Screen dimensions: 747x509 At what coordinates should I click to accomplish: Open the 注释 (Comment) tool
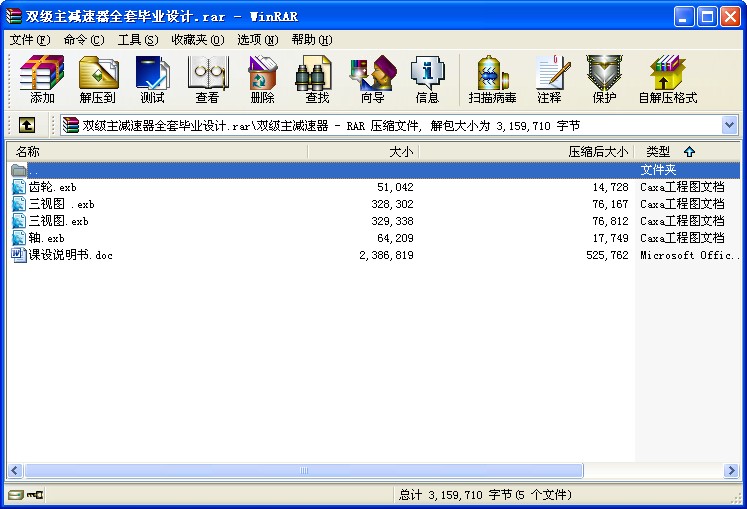(x=549, y=79)
